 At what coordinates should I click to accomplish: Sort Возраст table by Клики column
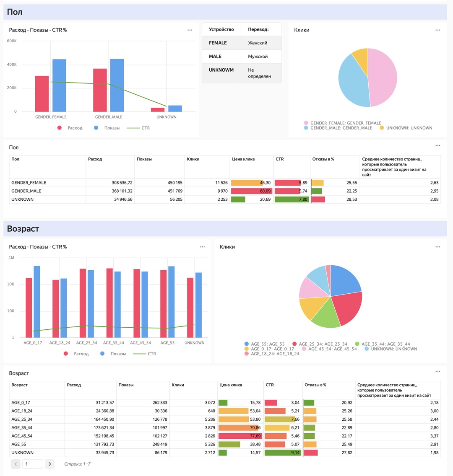[178, 385]
